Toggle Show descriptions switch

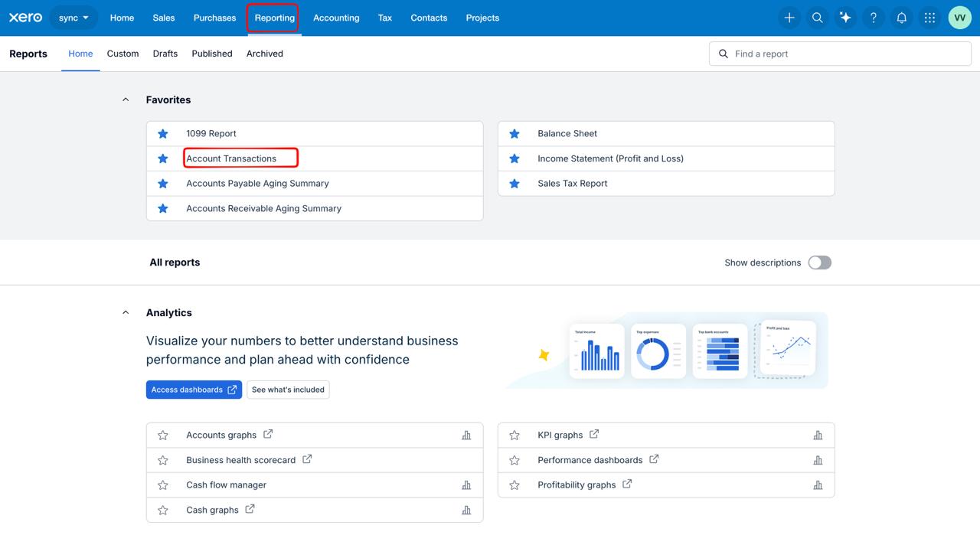820,263
